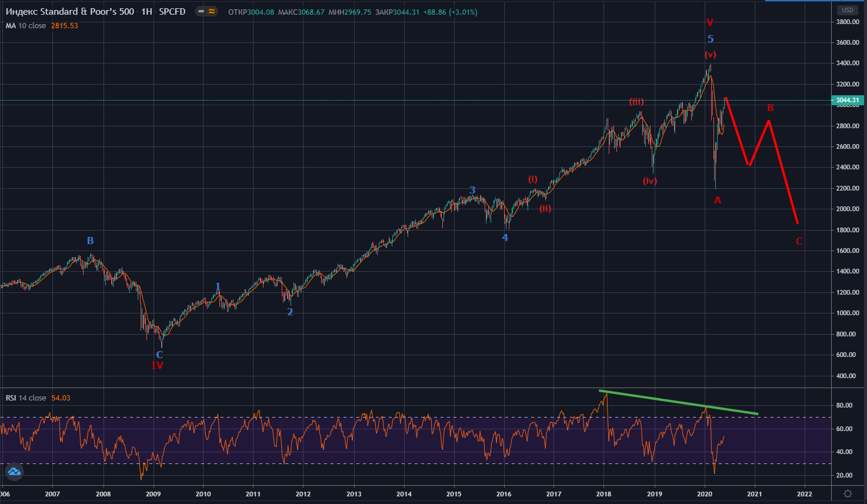Click the RSI axis label 40.00
Viewport: 867px width, 504px height.
point(844,452)
